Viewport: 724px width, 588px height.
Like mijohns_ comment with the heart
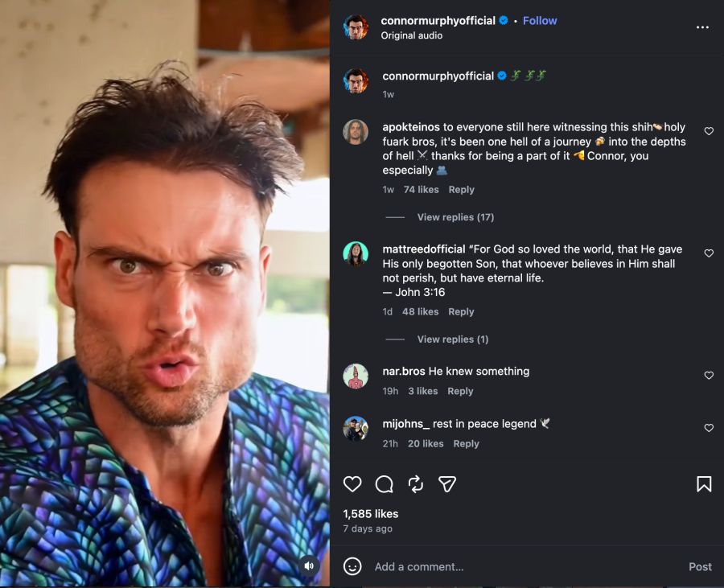click(709, 428)
